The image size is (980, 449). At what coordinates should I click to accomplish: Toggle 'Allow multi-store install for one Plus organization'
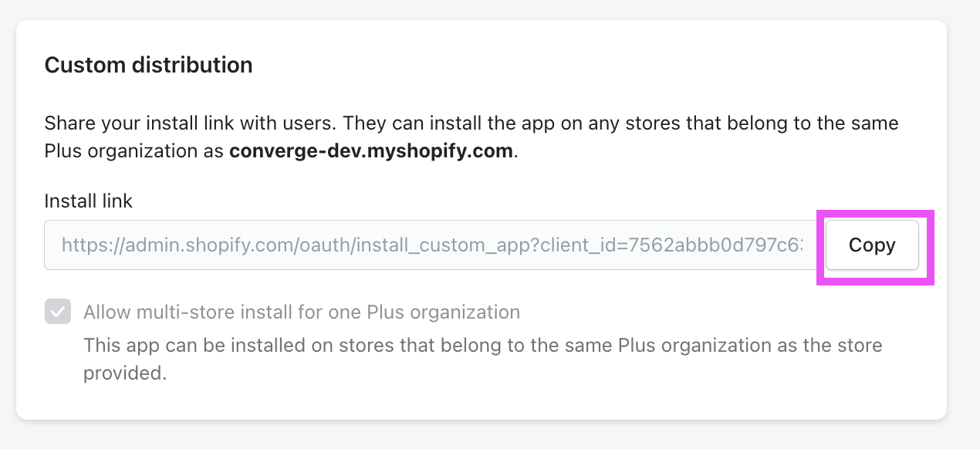(56, 312)
